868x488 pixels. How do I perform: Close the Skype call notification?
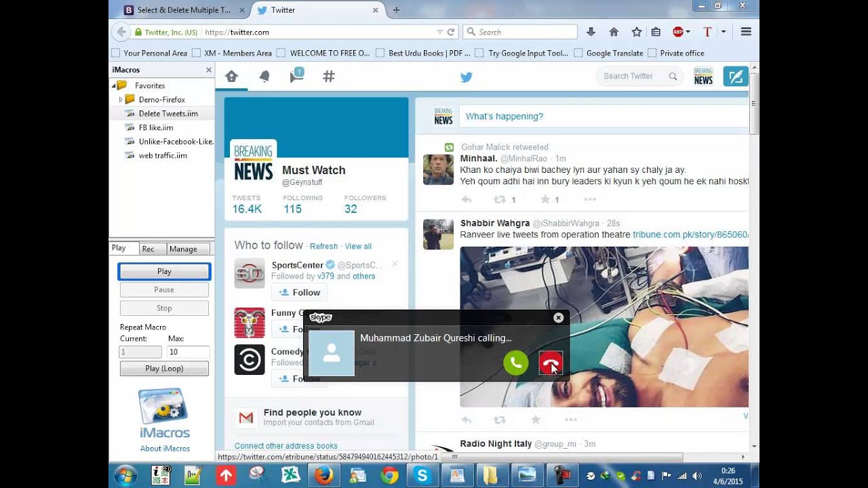(558, 317)
